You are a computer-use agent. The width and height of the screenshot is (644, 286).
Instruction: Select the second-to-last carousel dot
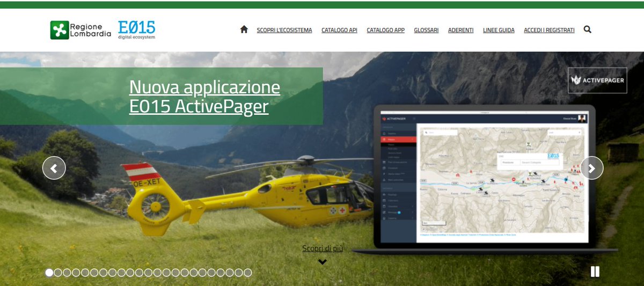(x=238, y=273)
